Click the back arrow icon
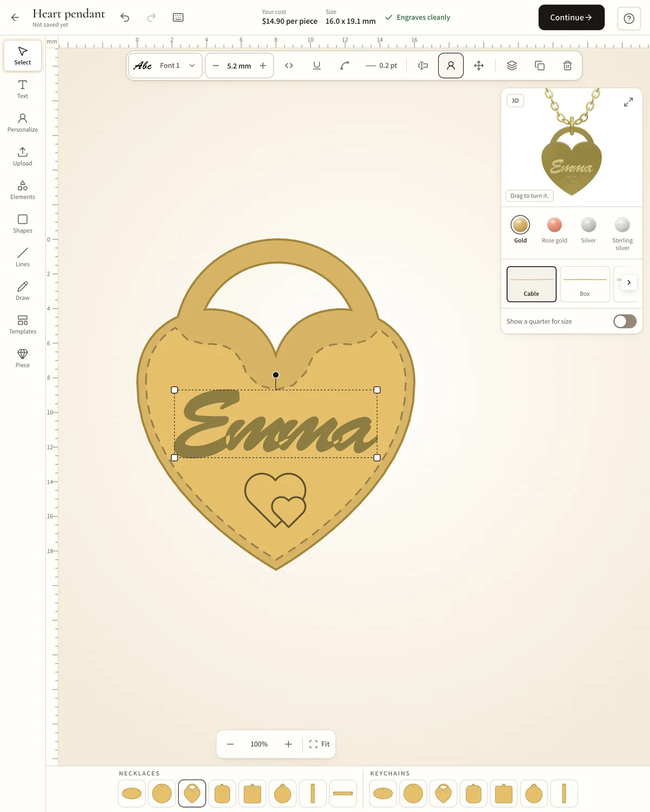The height and width of the screenshot is (812, 650). 15,17
